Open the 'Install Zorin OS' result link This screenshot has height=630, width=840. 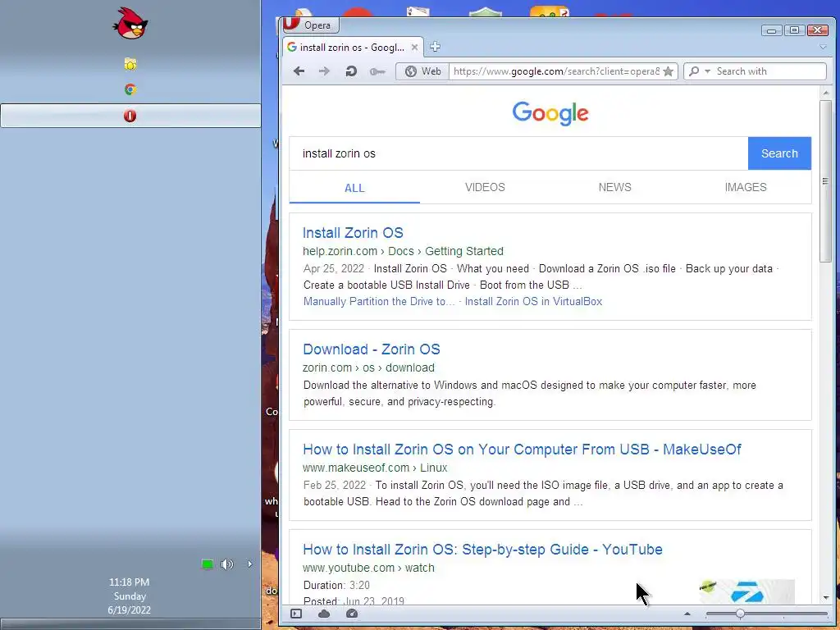[x=353, y=233]
